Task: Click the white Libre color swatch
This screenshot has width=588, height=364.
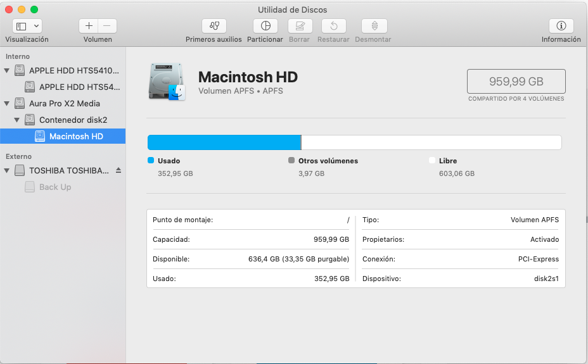Action: click(432, 160)
